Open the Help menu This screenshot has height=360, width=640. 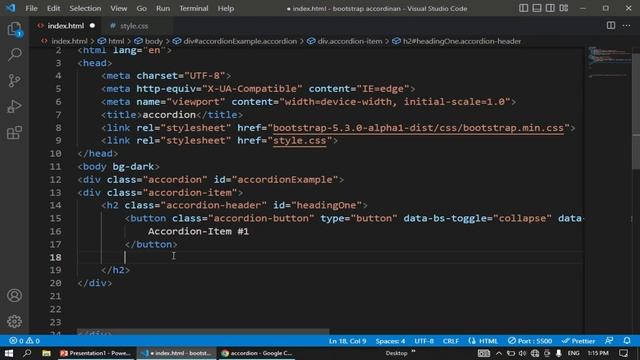[x=225, y=8]
